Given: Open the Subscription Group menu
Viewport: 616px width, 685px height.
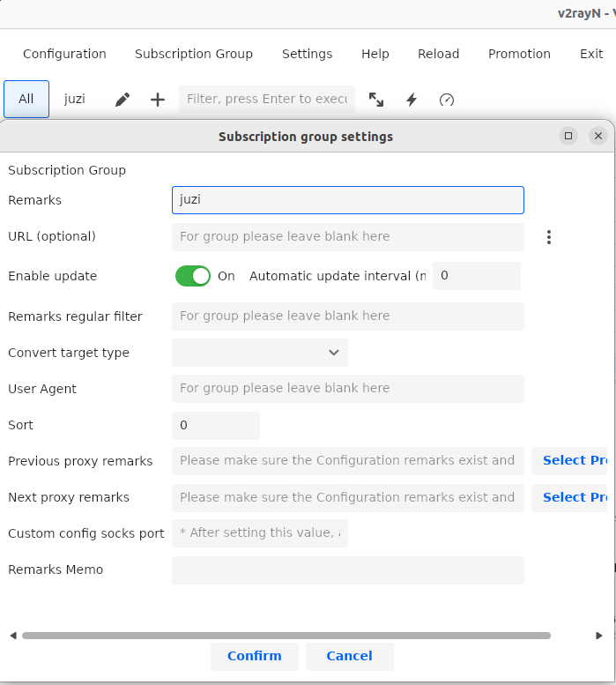Looking at the screenshot, I should (x=194, y=54).
